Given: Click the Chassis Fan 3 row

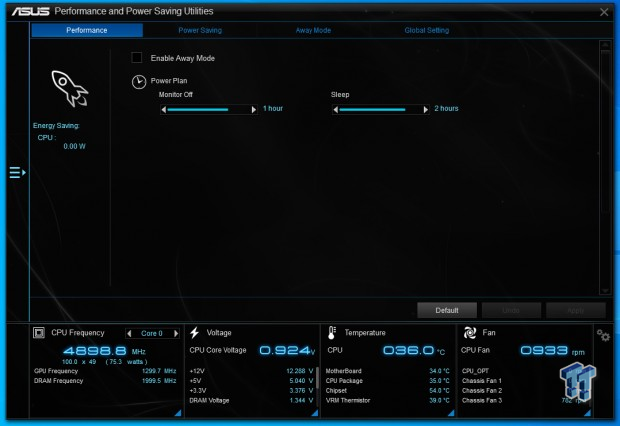Looking at the screenshot, I should tap(524, 400).
